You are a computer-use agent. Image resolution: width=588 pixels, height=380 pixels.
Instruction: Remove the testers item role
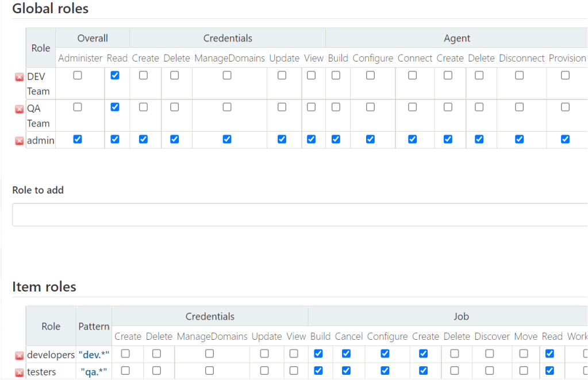coord(19,373)
